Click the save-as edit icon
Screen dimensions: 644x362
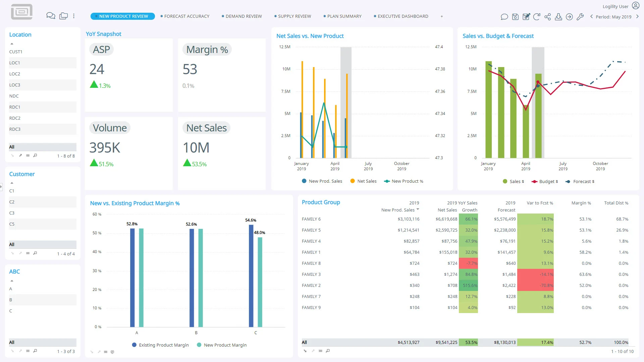click(526, 17)
